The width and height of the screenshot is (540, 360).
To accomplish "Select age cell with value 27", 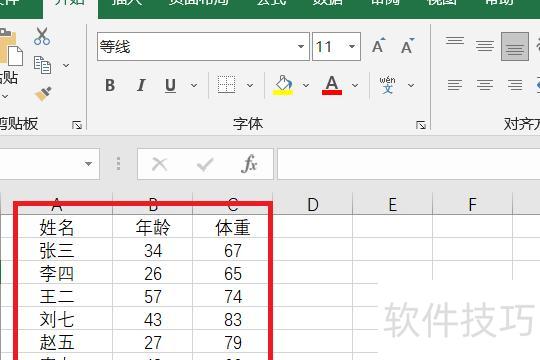I will (x=153, y=342).
